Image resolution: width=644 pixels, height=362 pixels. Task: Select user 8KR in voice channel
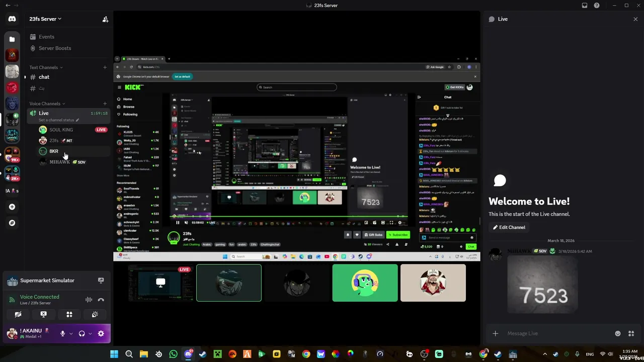(73, 151)
